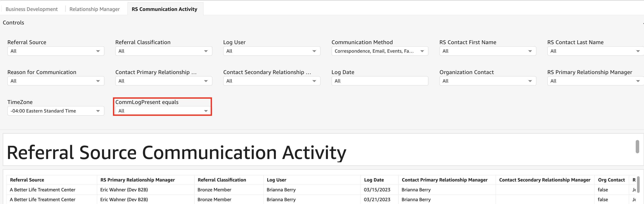This screenshot has height=204, width=644.
Task: Switch to the Business Development tab
Action: point(31,9)
